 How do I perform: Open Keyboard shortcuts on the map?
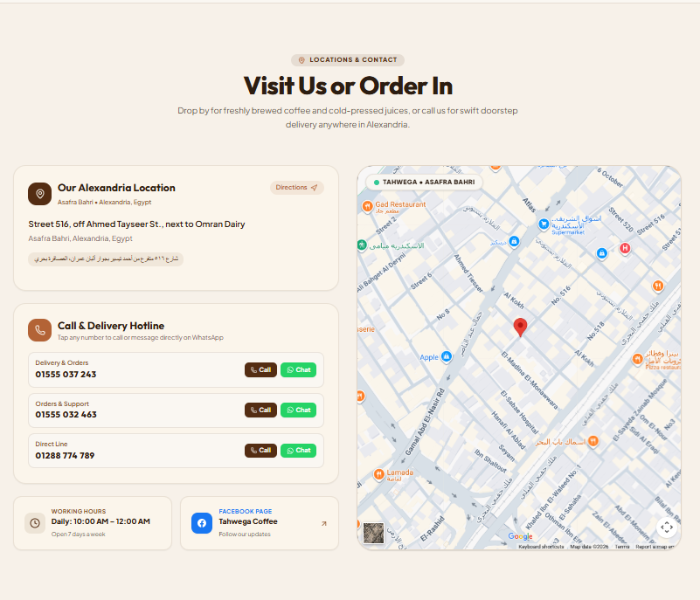tap(541, 547)
